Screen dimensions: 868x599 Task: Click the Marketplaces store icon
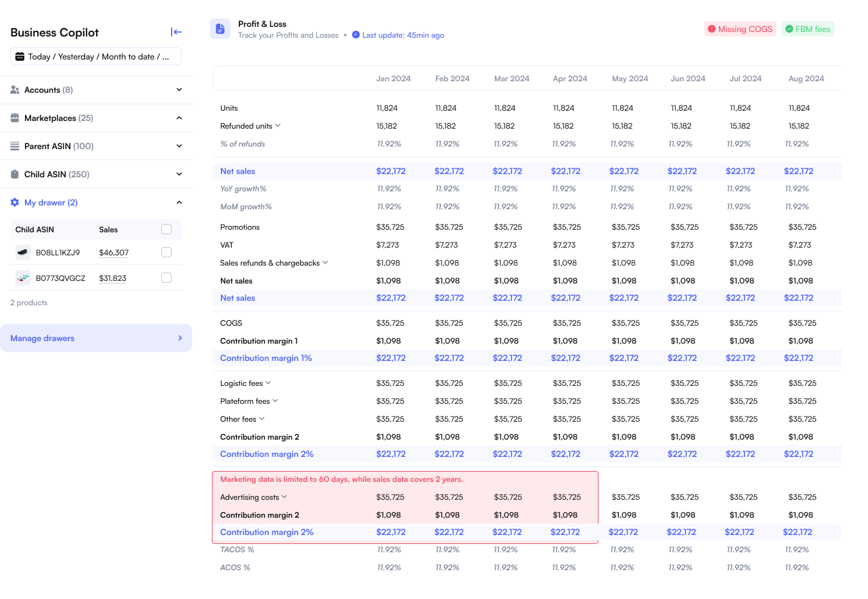pos(15,118)
